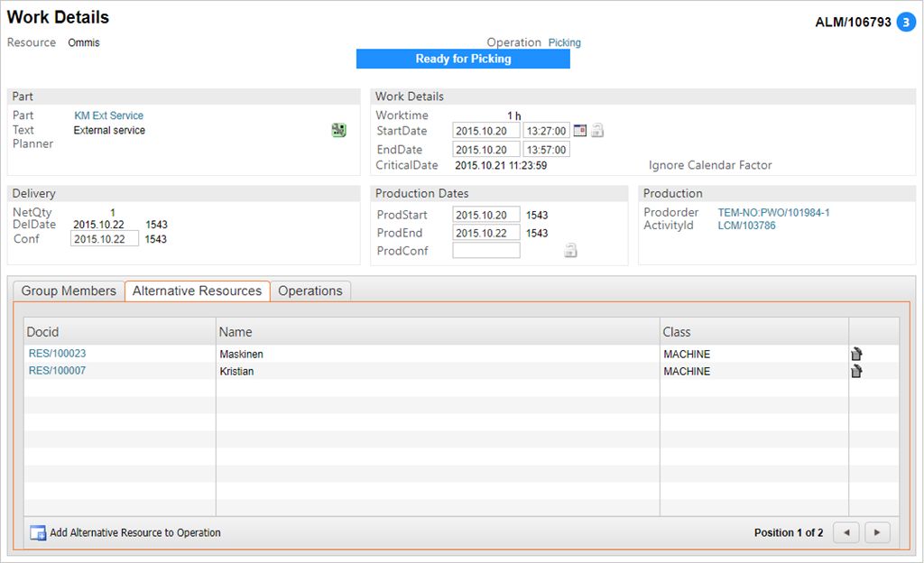Click the document icon in Maskinen row

(x=856, y=354)
